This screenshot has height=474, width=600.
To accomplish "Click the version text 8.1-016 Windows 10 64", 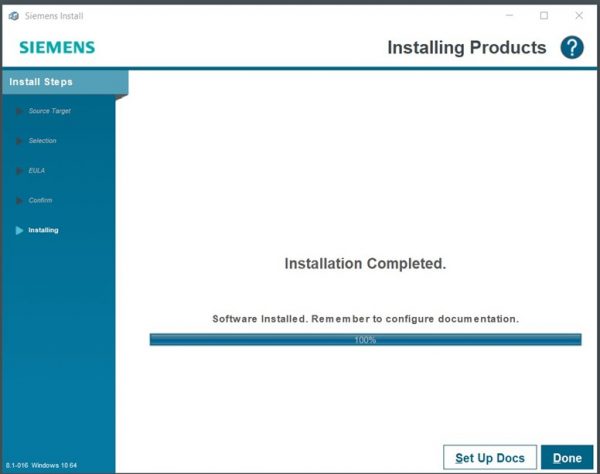I will coord(41,465).
